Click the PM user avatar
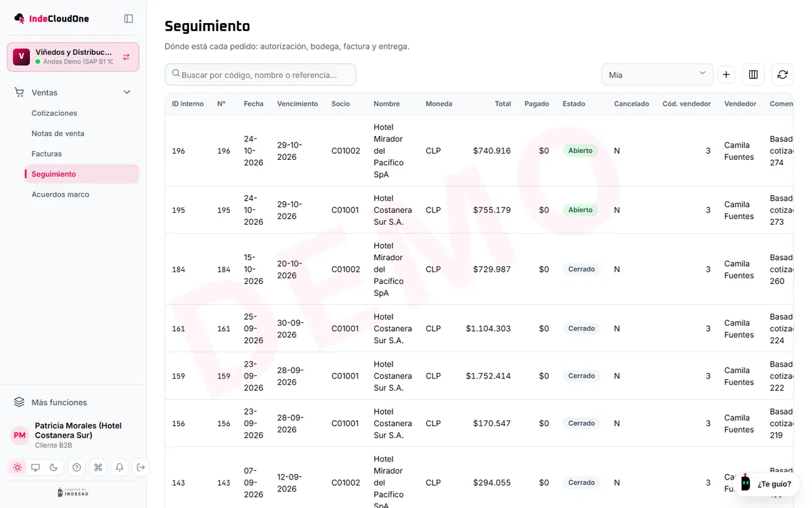The height and width of the screenshot is (508, 812). (20, 436)
